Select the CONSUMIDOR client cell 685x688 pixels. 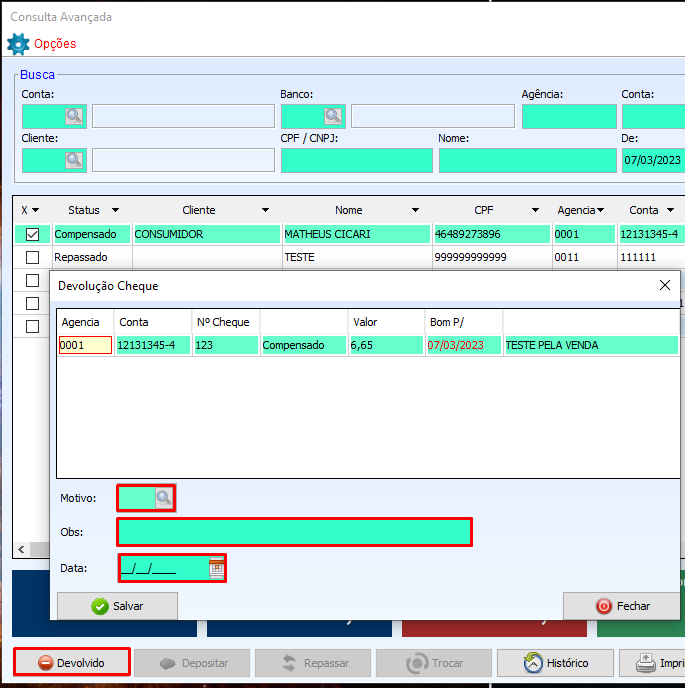click(207, 234)
